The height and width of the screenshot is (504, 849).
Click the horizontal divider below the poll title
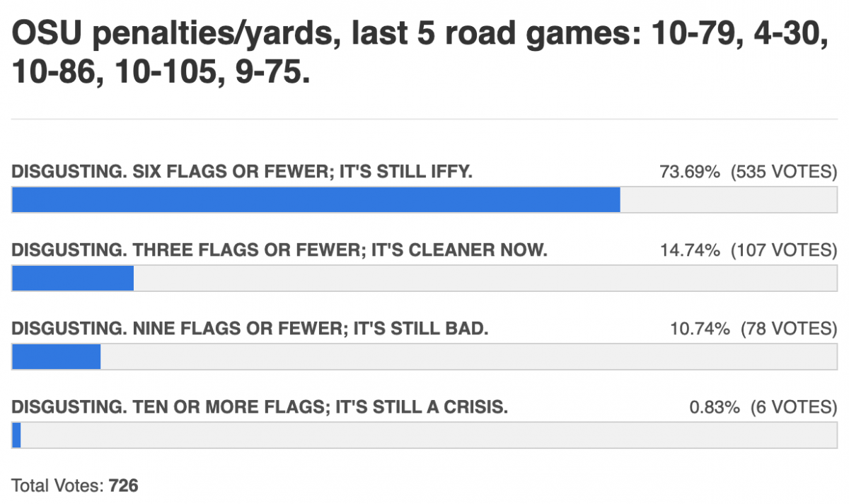click(424, 119)
